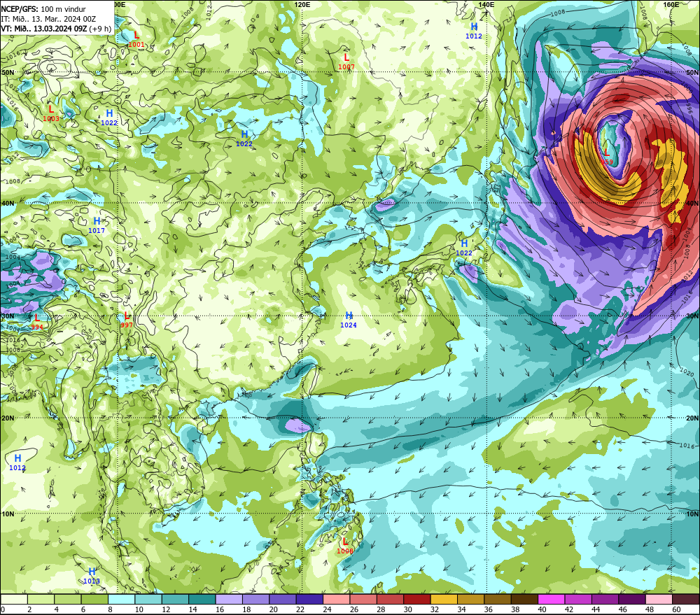Click the legend number 32
Screen dimensions: 700x615
point(435,609)
